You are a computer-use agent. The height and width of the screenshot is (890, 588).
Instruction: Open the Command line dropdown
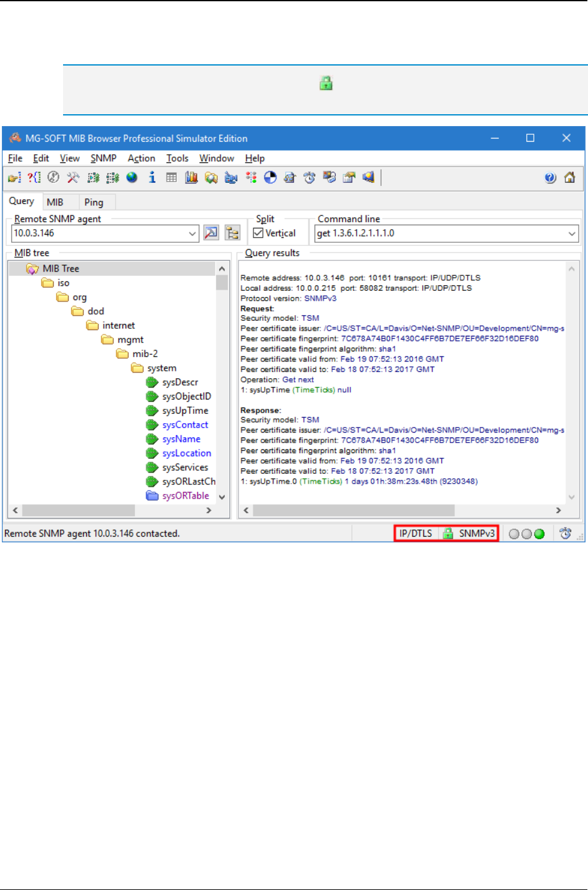pyautogui.click(x=572, y=233)
